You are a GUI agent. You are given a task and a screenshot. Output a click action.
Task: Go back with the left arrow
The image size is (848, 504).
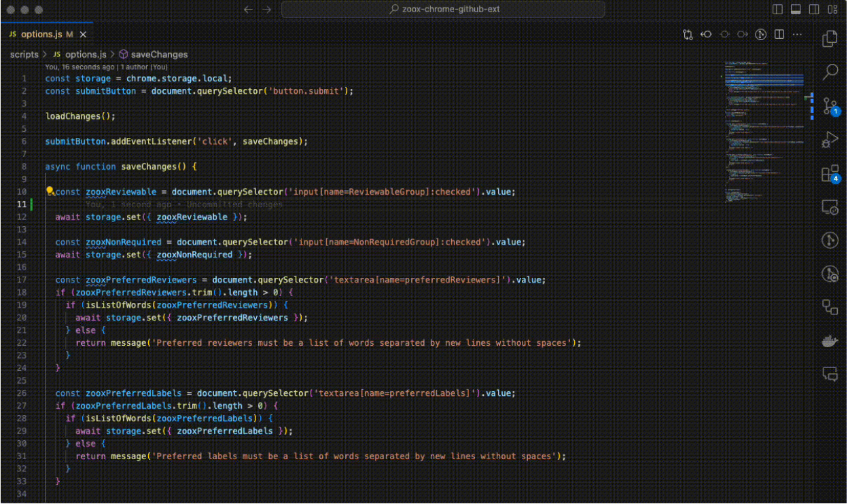point(248,10)
